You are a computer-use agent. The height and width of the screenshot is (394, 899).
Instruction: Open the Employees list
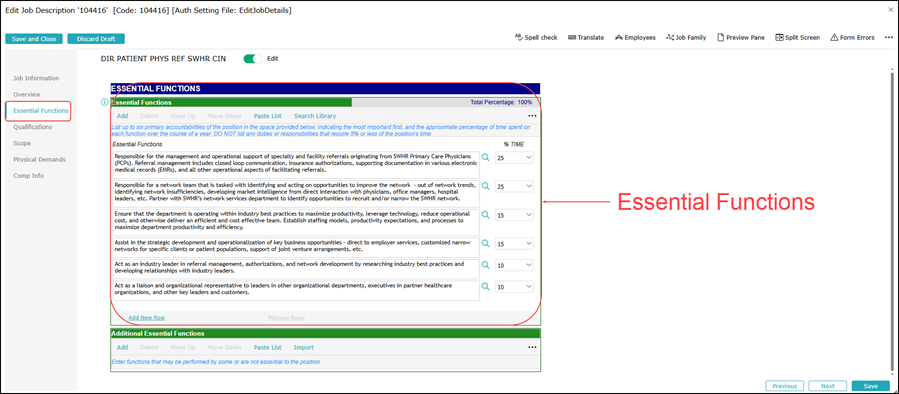coord(635,38)
